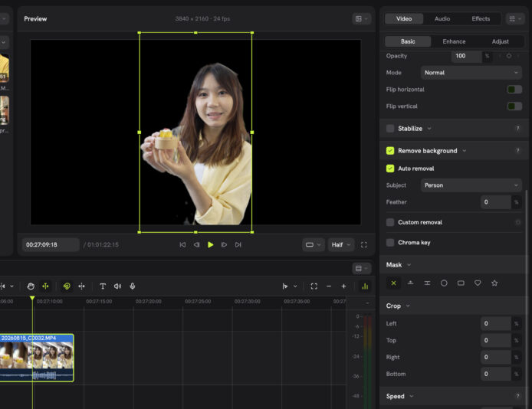Click the Crop Right value field

click(496, 357)
